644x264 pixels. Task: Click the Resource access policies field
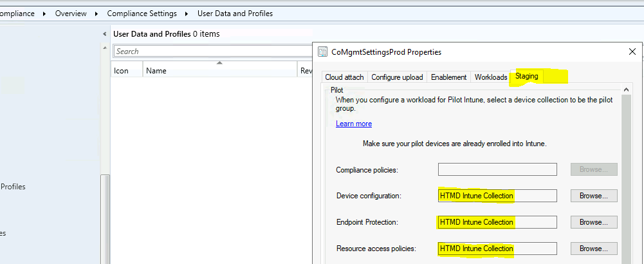497,249
